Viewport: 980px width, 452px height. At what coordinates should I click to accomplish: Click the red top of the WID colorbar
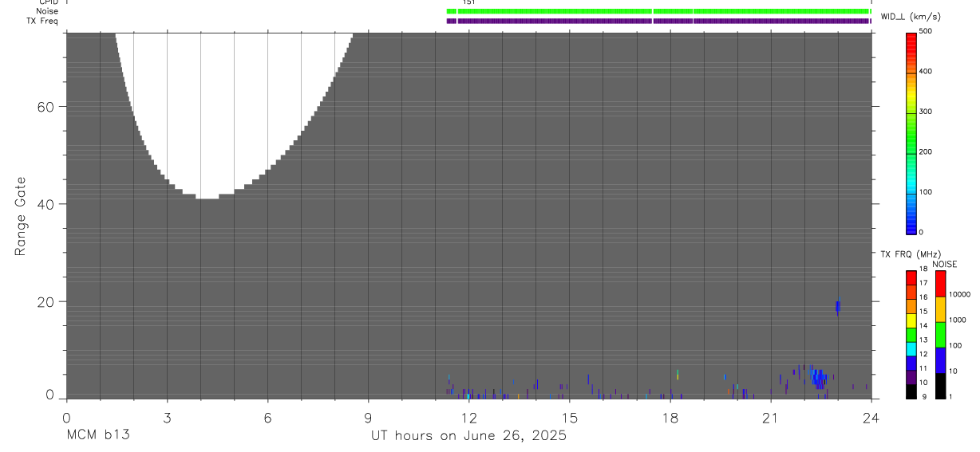click(911, 44)
